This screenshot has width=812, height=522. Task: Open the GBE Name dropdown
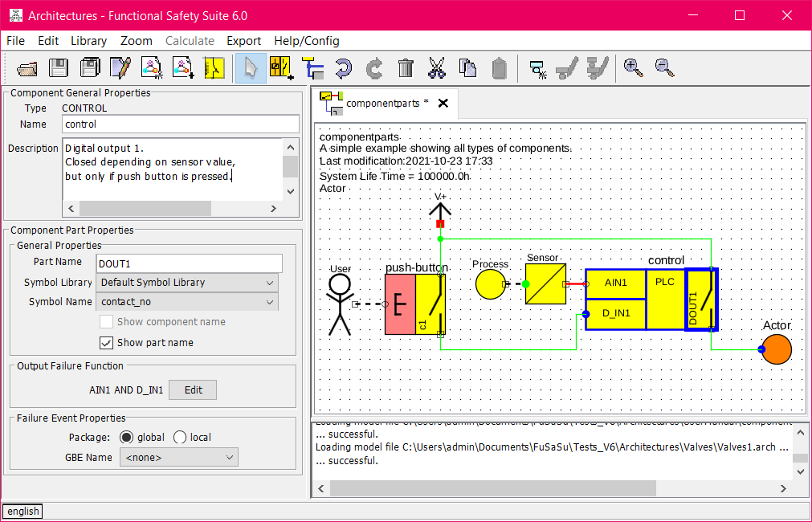[x=178, y=458]
